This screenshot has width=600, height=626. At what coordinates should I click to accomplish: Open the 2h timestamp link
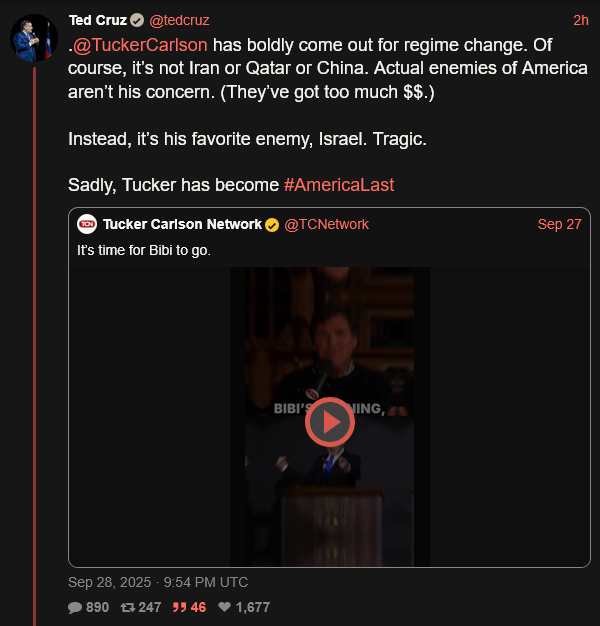coord(581,20)
